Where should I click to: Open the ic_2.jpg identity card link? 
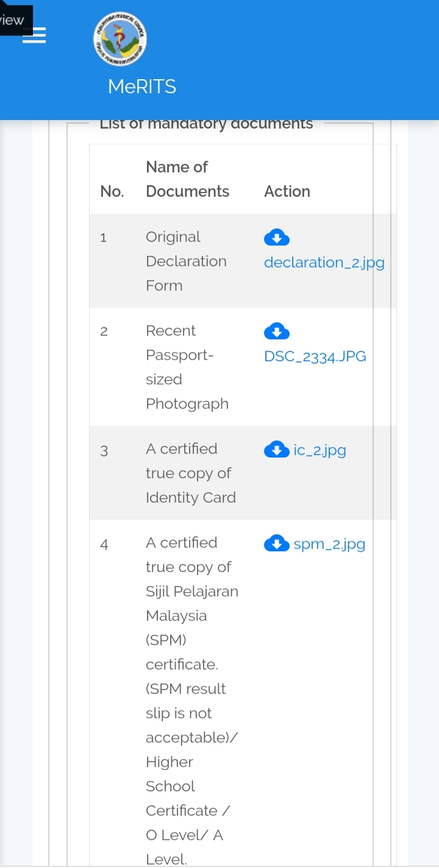[320, 451]
